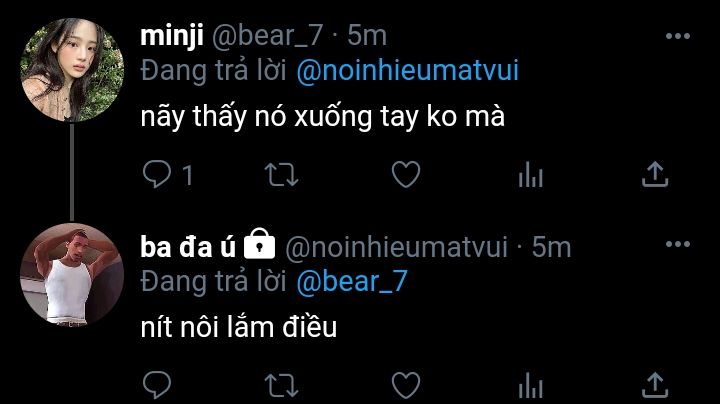Open more options on ba đa ú's tweet
This screenshot has width=720, height=404.
tap(677, 246)
